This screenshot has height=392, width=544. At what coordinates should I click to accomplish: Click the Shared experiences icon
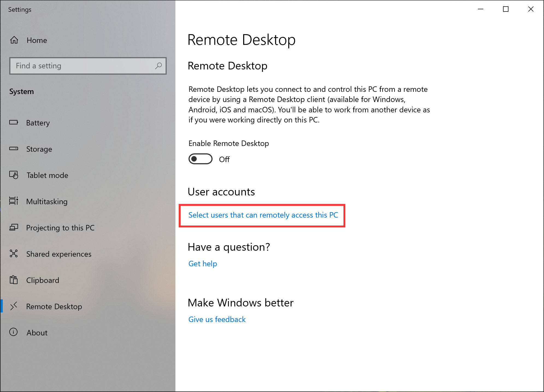click(x=14, y=254)
